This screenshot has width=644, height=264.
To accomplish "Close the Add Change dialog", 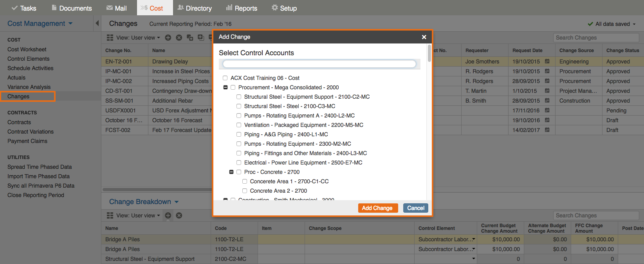I will pos(424,37).
